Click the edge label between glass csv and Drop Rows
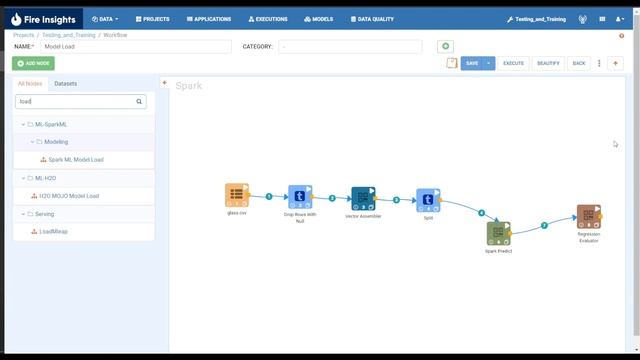Viewport: 640px width, 360px height. click(x=269, y=197)
